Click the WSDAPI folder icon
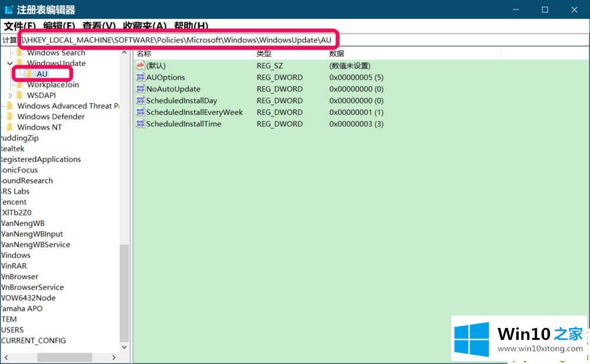The image size is (590, 364). (20, 95)
